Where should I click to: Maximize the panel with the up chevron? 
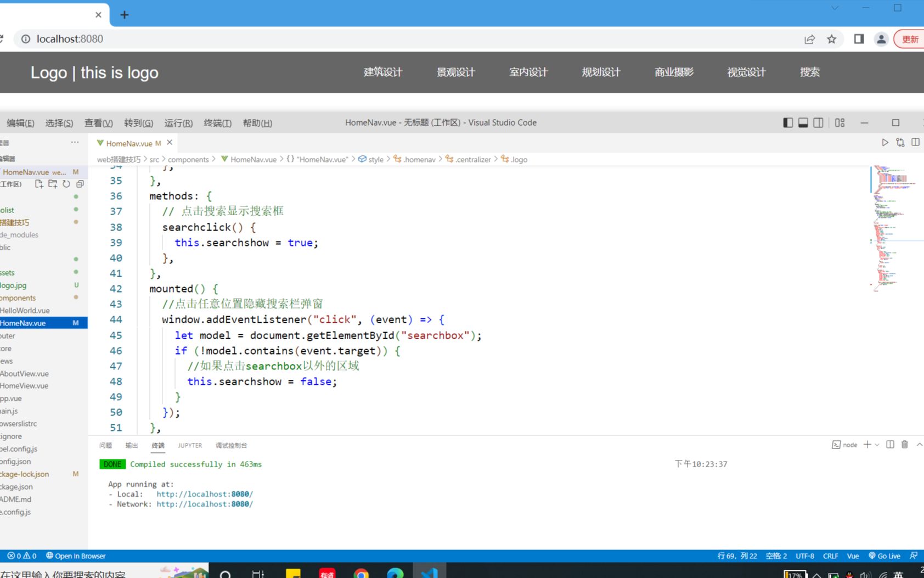tap(920, 445)
